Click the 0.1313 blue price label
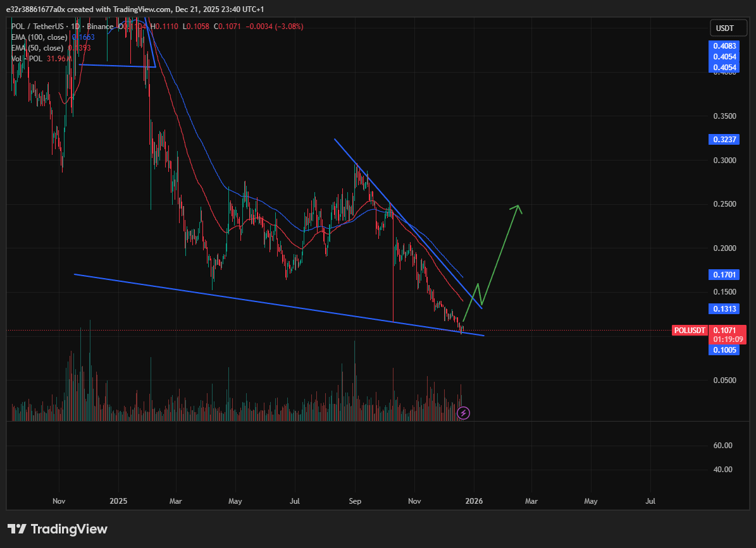 point(724,308)
